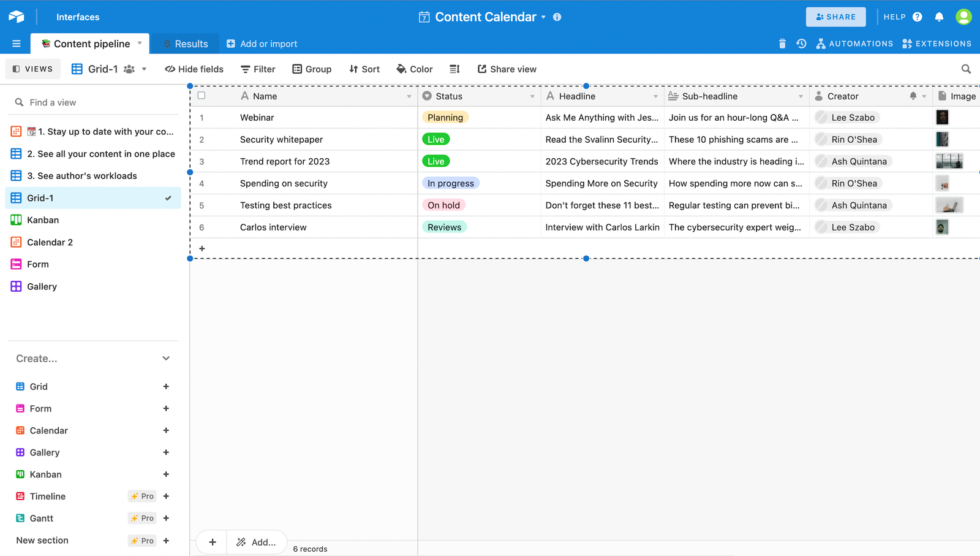Open the row height icon

(x=454, y=69)
